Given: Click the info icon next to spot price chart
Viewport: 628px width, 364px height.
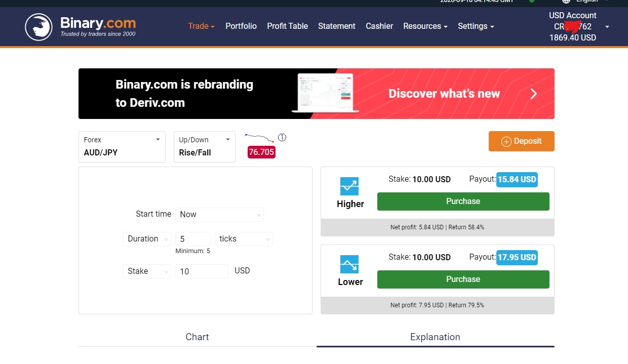Looking at the screenshot, I should (x=283, y=137).
